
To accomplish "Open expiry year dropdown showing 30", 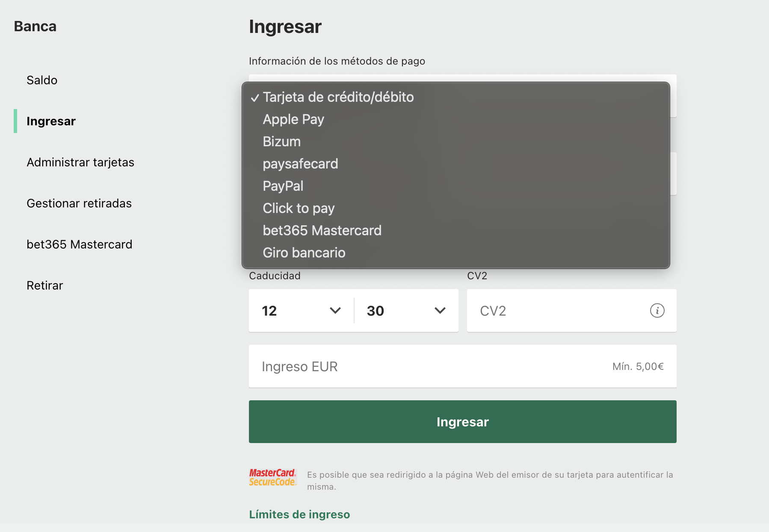I will (406, 310).
